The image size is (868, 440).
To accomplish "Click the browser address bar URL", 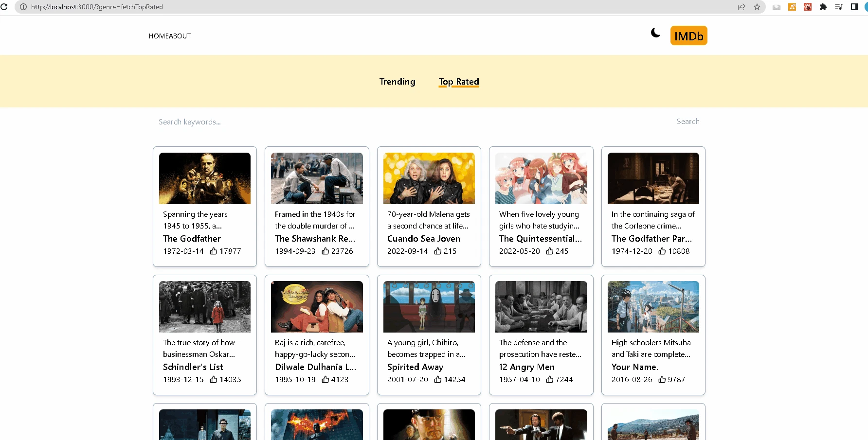I will tap(97, 7).
